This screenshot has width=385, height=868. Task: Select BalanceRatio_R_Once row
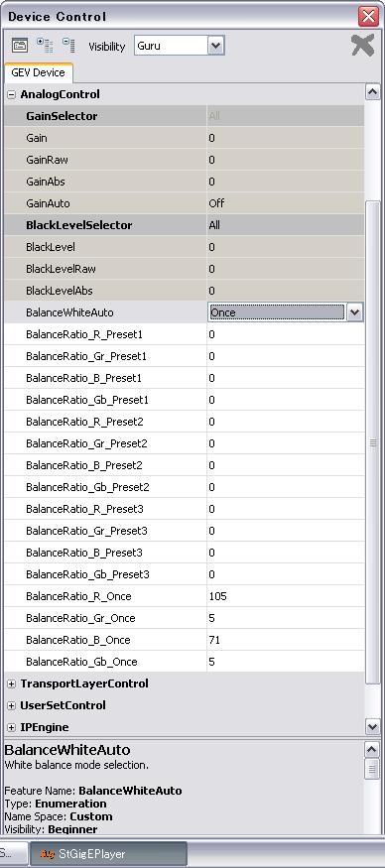[x=184, y=596]
